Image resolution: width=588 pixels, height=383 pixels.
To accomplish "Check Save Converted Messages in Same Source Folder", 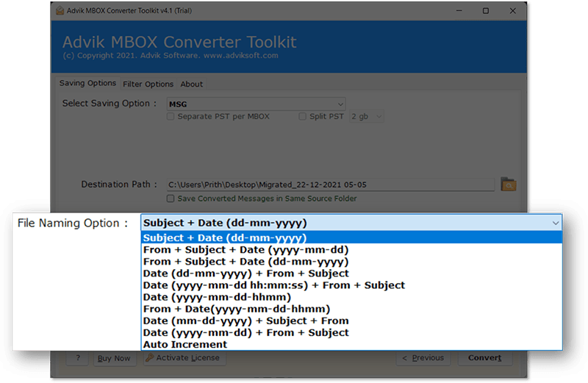I will pyautogui.click(x=171, y=198).
